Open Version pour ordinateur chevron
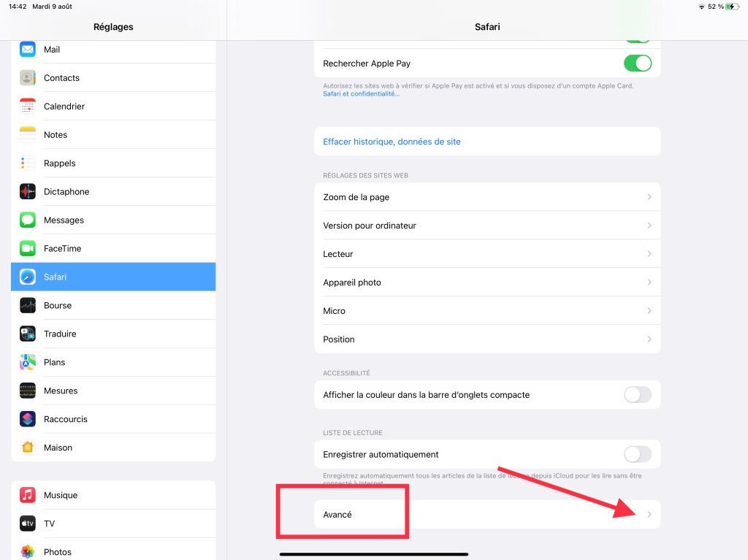The image size is (748, 560). coord(649,226)
